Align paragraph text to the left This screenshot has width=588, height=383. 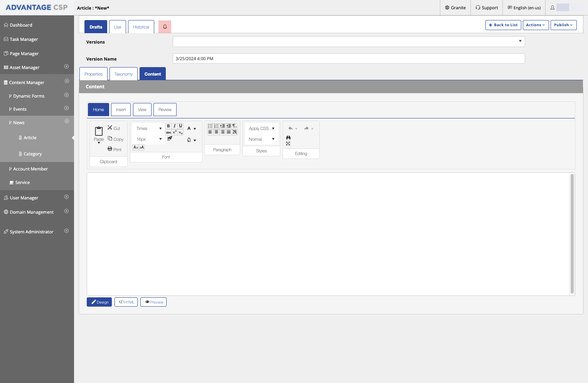[210, 132]
